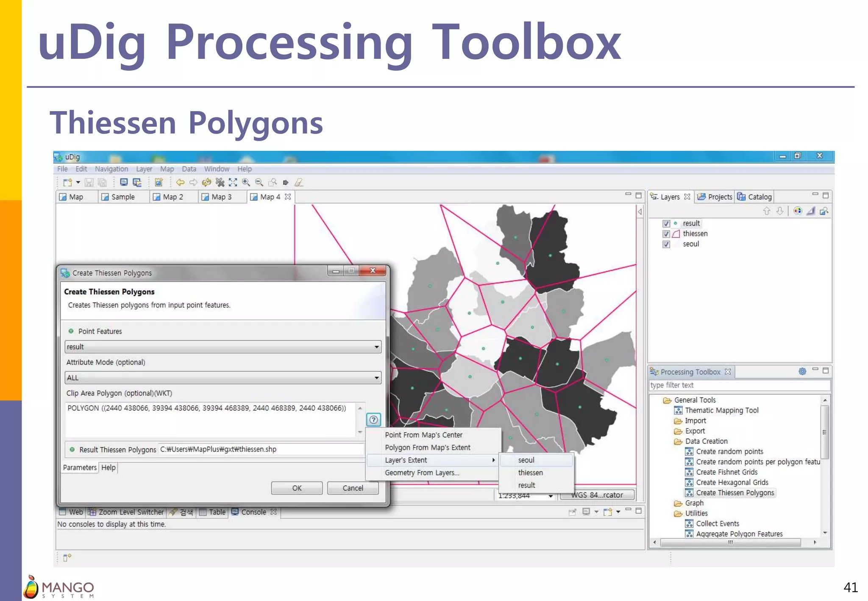Screen dimensions: 868x601
Task: Open the Catalog tab
Action: pos(754,197)
